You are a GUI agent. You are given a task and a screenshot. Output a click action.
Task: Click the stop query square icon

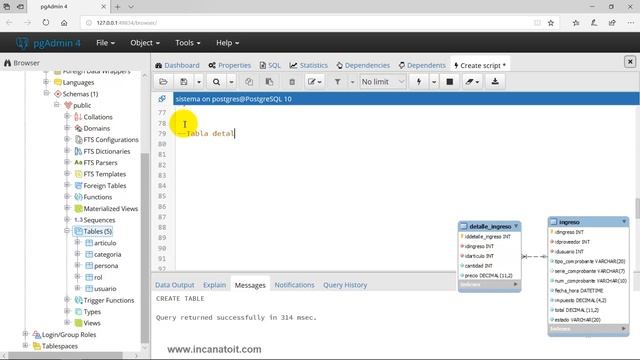(x=449, y=82)
